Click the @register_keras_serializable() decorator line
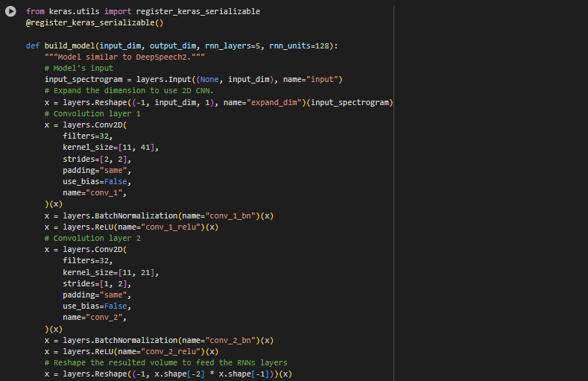588x381 pixels. tap(95, 23)
